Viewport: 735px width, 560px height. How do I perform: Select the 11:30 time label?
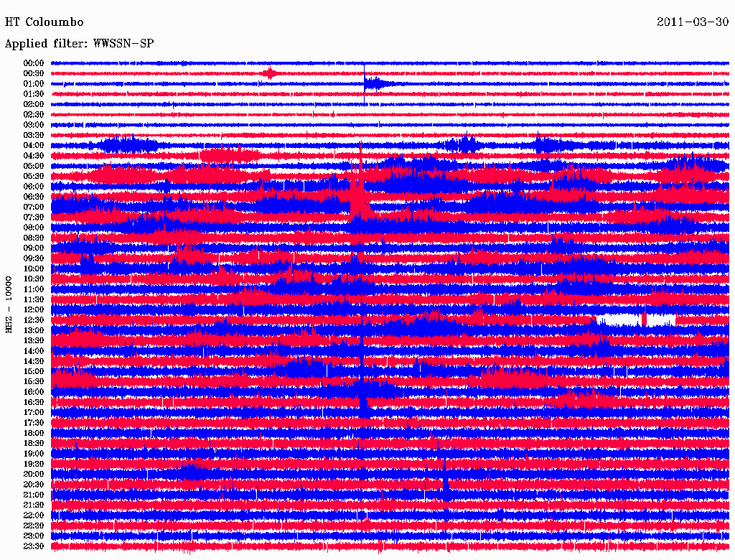pyautogui.click(x=33, y=299)
